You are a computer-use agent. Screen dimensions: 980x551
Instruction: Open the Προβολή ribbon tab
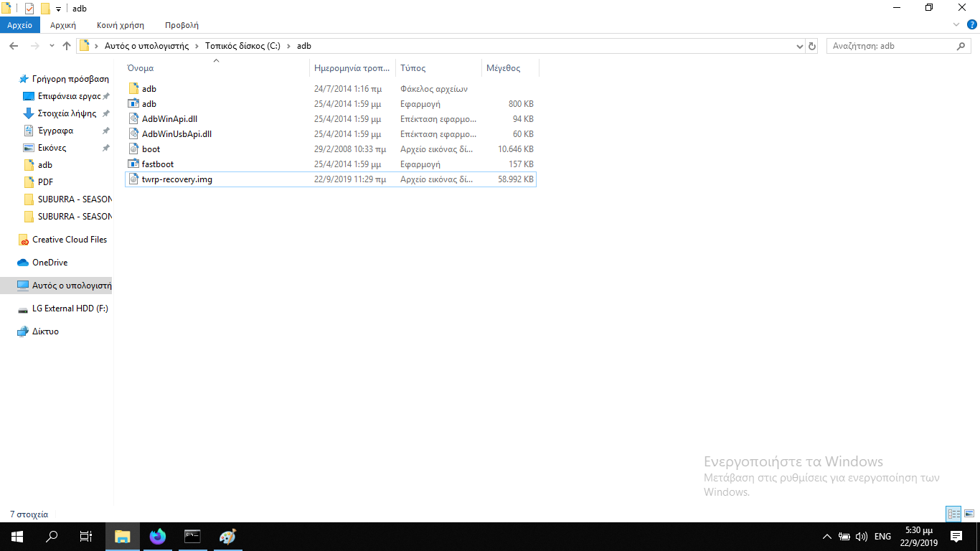[182, 25]
